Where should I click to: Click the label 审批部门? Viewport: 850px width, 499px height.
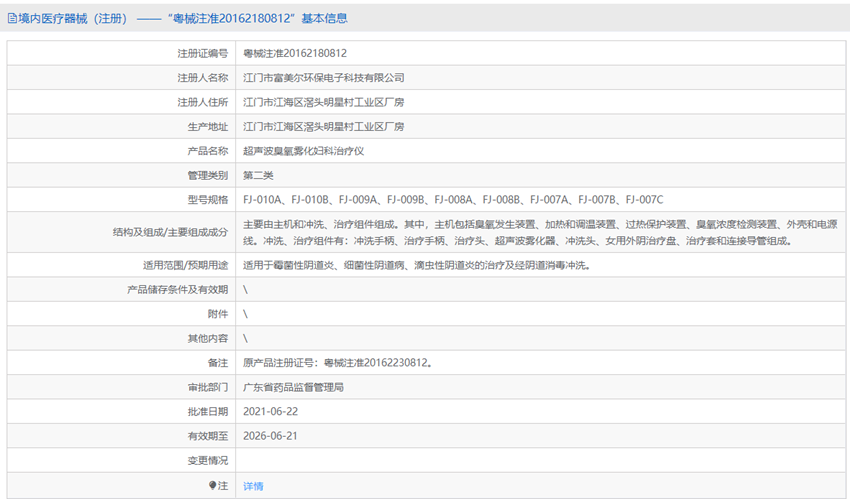[x=208, y=387]
